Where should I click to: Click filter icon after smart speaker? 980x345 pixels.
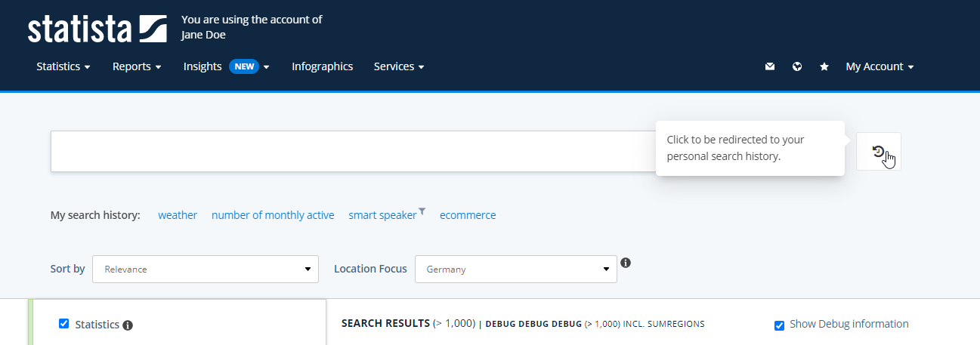pyautogui.click(x=422, y=211)
